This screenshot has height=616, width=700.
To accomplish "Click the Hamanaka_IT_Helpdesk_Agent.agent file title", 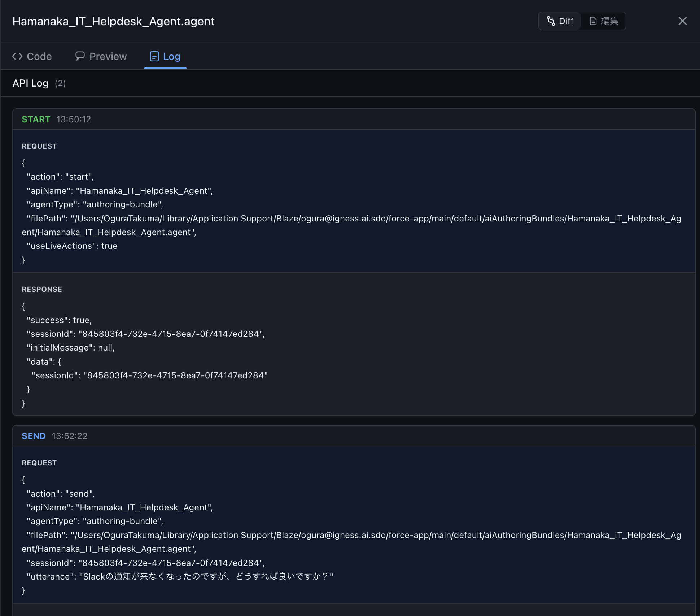I will [113, 21].
